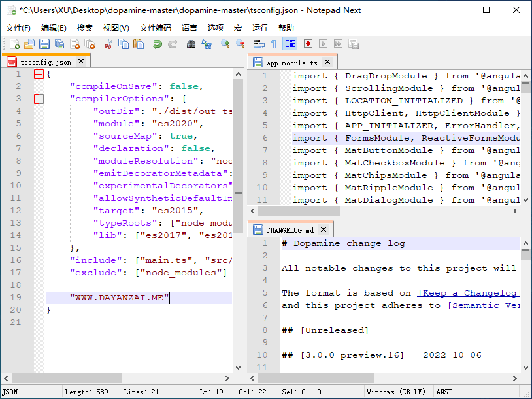This screenshot has width=532, height=399.
Task: Toggle the indent guide button
Action: (x=290, y=44)
